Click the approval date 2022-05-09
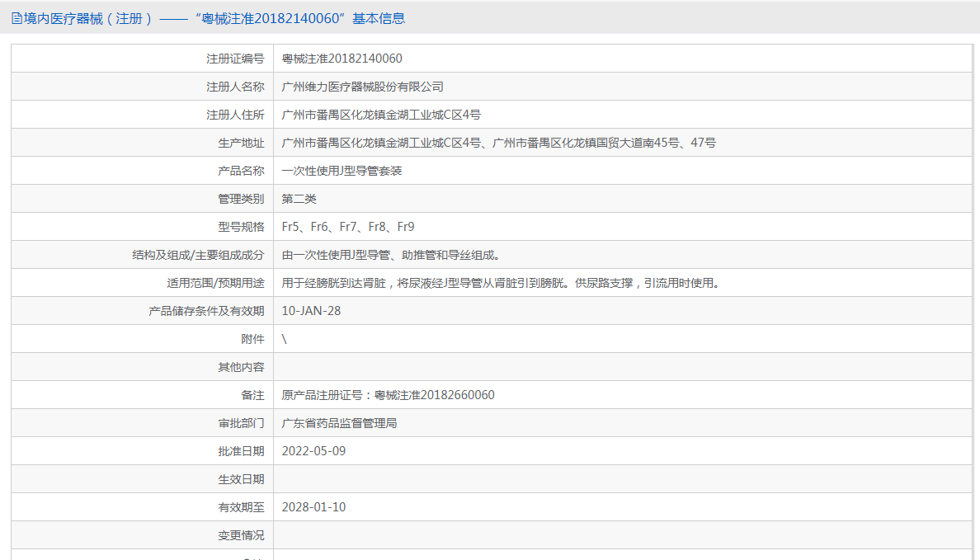This screenshot has height=560, width=980. 313,451
